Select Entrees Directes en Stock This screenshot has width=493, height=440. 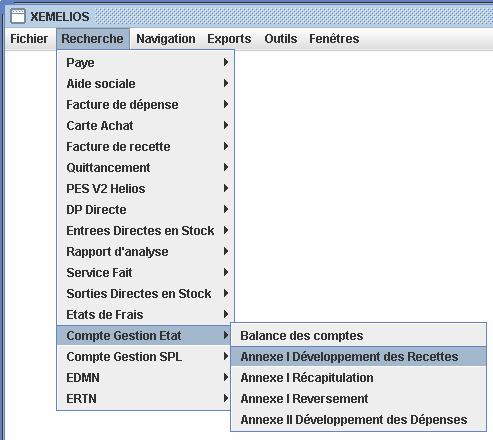point(146,230)
